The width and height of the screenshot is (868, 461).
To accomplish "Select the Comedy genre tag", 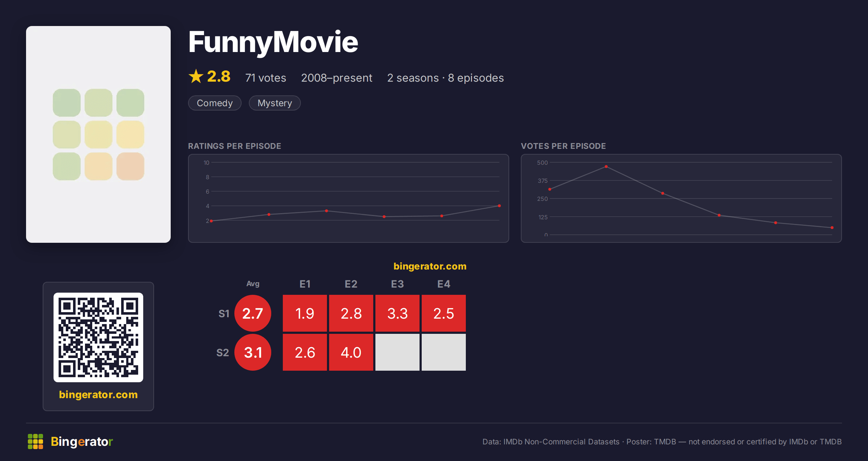I will pyautogui.click(x=215, y=103).
